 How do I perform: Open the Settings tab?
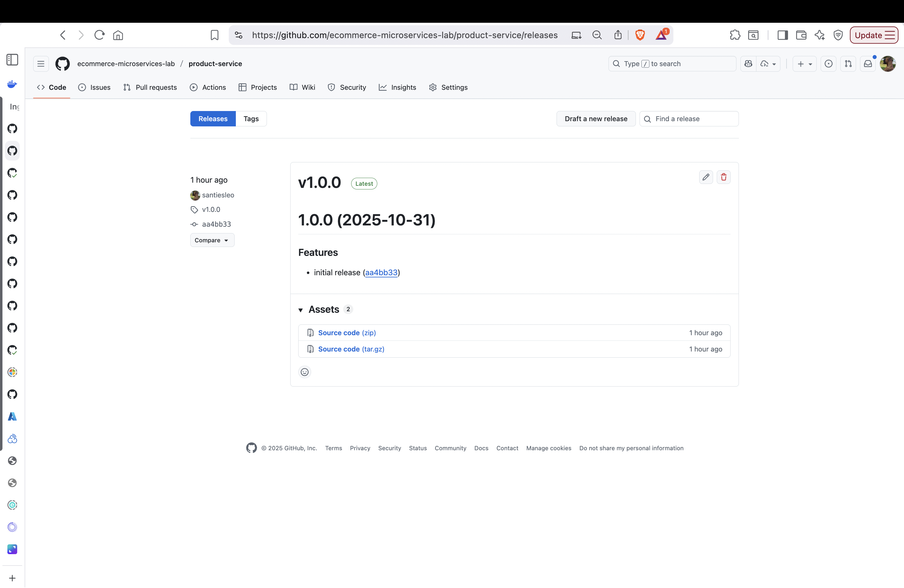point(448,87)
